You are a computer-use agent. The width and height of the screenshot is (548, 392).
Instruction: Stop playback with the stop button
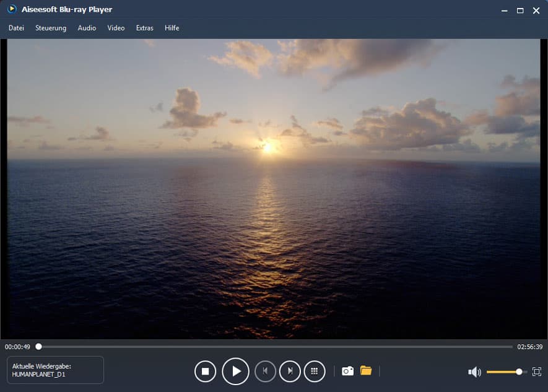[x=205, y=371]
